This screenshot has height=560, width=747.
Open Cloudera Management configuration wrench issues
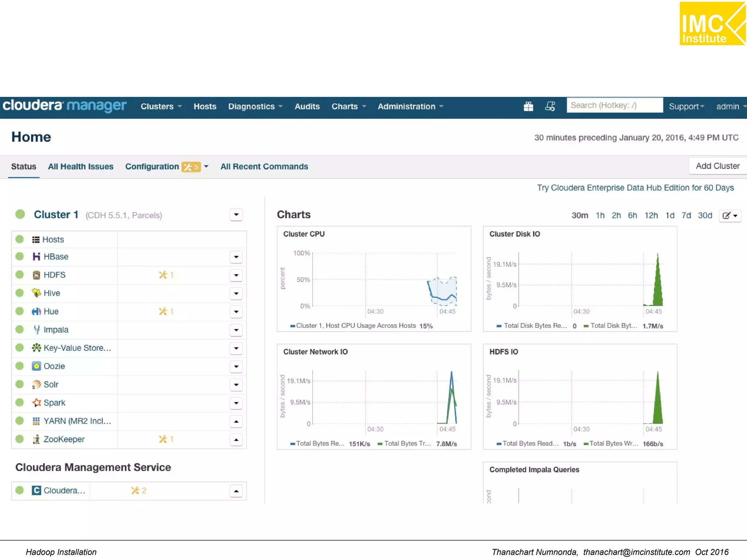click(x=139, y=490)
